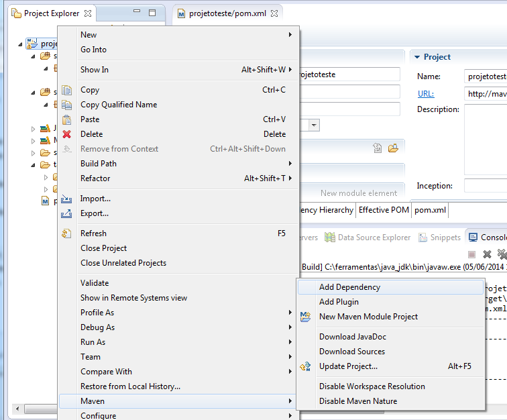Open the Run As submenu
Screen dimensions: 507x420
tap(178, 342)
